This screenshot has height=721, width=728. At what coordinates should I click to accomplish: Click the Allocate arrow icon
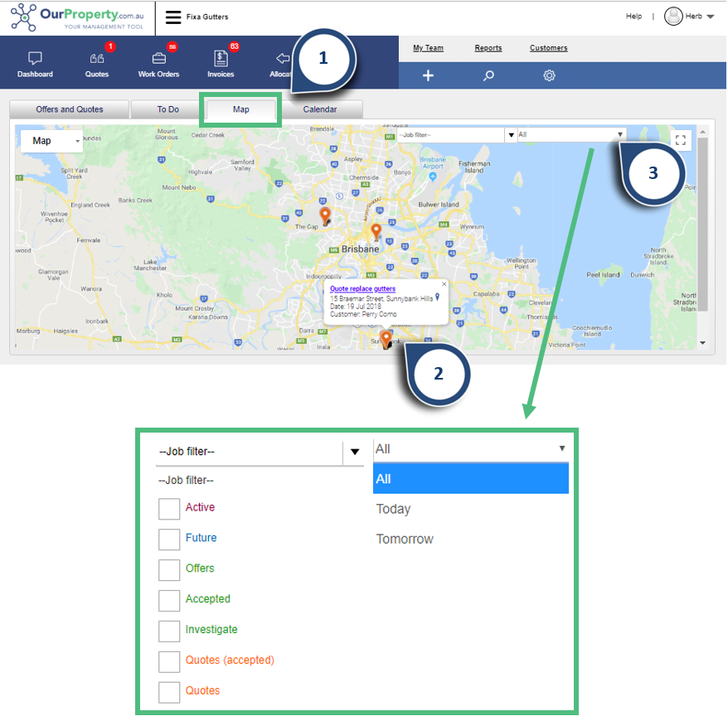coord(282,59)
